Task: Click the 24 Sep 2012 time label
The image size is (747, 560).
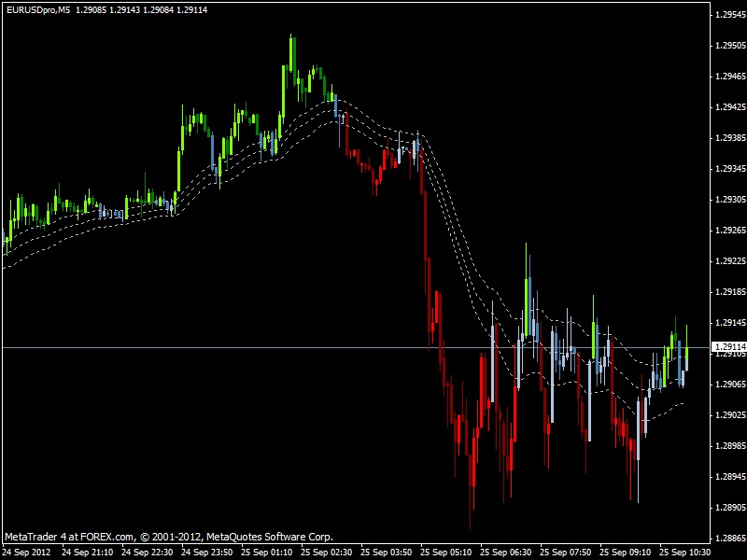Action: coord(27,553)
